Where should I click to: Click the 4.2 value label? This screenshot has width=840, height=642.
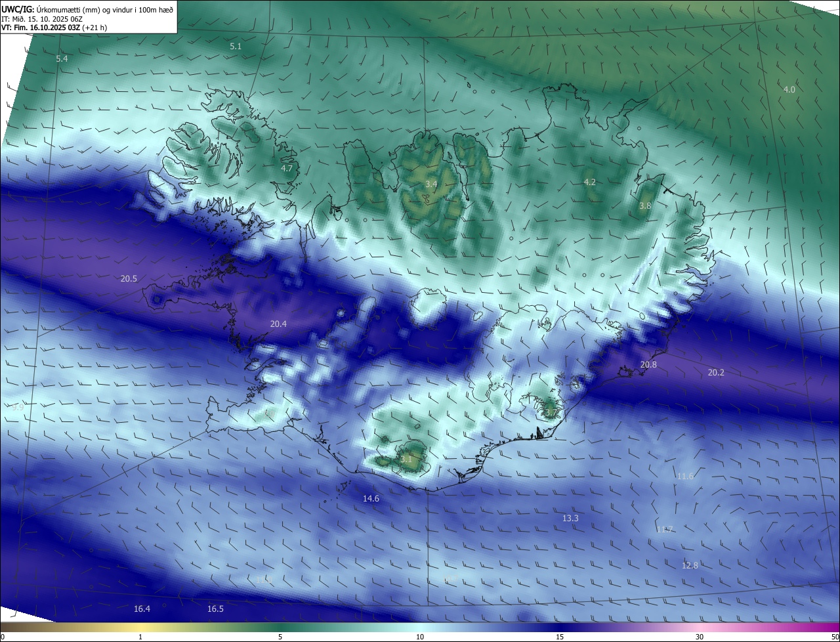point(589,182)
